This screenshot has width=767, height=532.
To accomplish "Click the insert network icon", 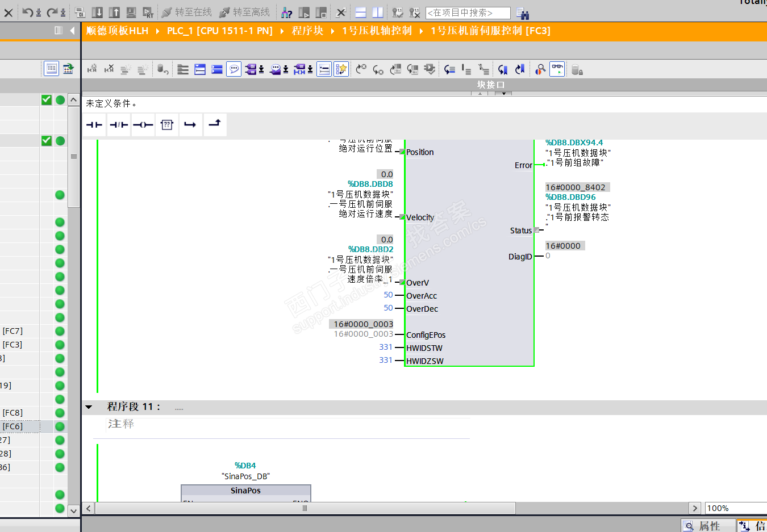I will coord(92,69).
